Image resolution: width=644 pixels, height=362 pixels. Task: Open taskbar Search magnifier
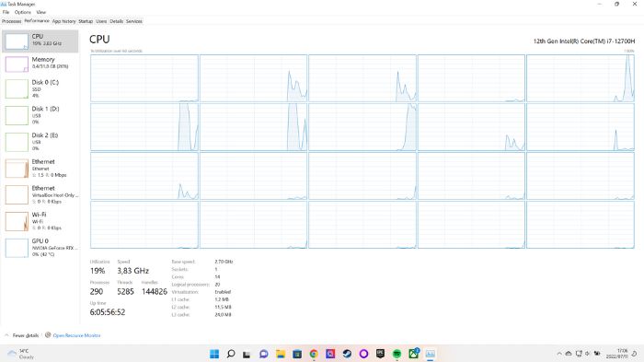tap(231, 354)
